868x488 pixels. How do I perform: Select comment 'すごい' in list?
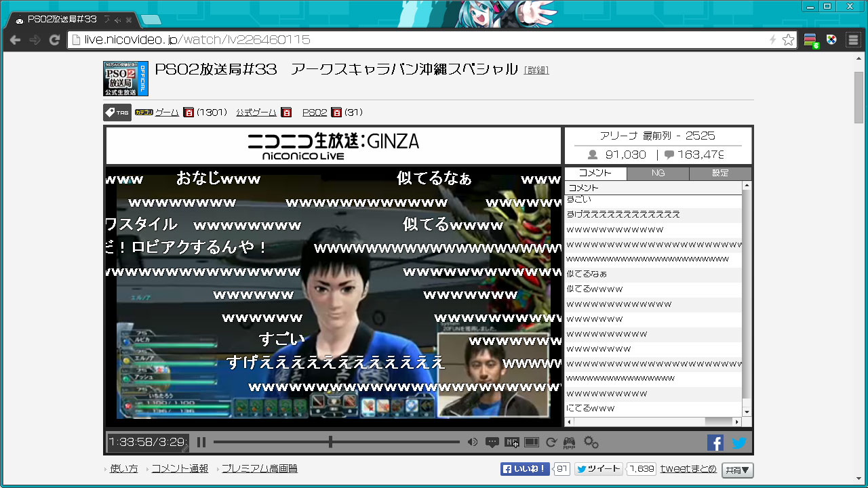(654, 200)
